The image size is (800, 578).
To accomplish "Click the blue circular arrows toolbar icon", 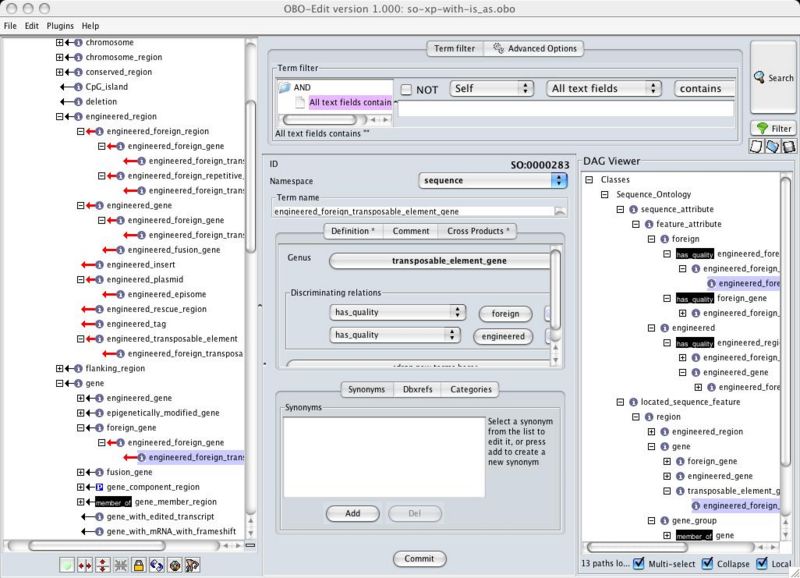I will [157, 565].
